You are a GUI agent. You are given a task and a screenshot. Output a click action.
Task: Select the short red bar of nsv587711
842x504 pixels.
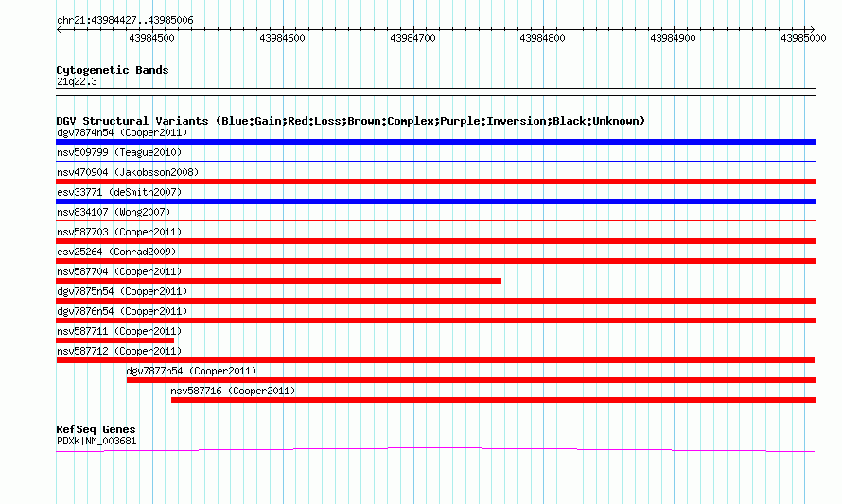(x=114, y=340)
